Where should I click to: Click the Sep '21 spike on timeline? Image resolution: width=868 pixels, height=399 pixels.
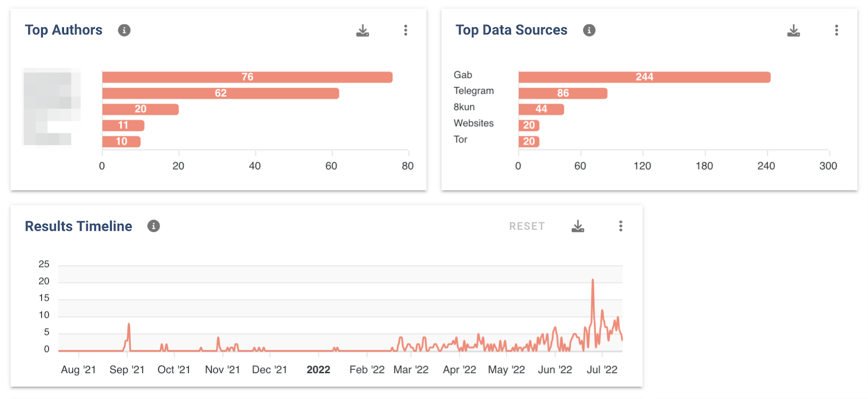tap(129, 326)
